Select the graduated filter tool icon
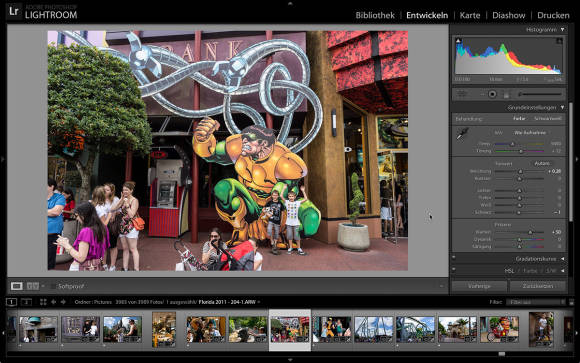The width and height of the screenshot is (580, 363). tap(506, 95)
